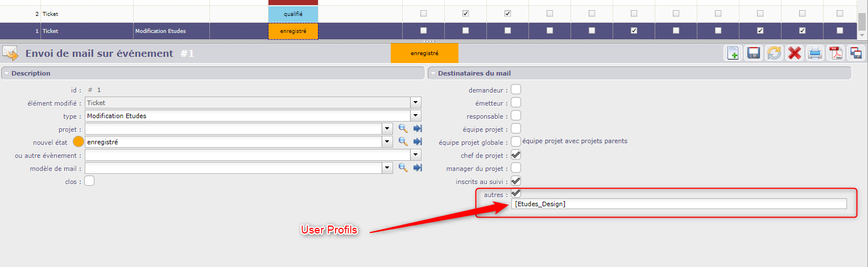Uncheck the inscrits au suivi checkbox

[x=516, y=181]
